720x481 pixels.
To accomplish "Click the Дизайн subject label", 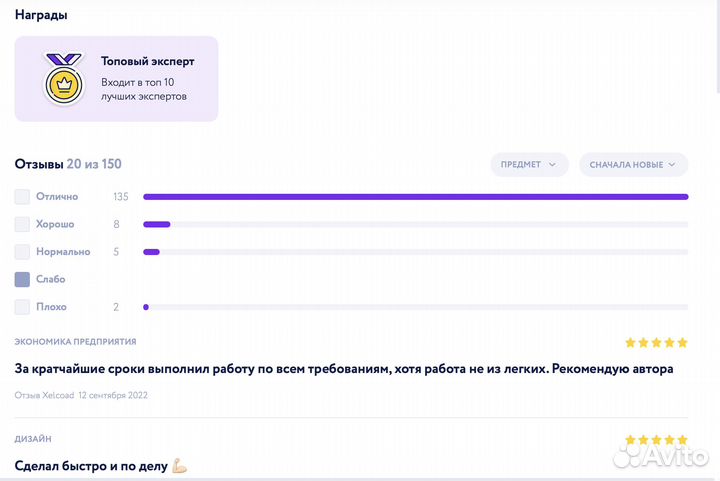I will (x=33, y=439).
